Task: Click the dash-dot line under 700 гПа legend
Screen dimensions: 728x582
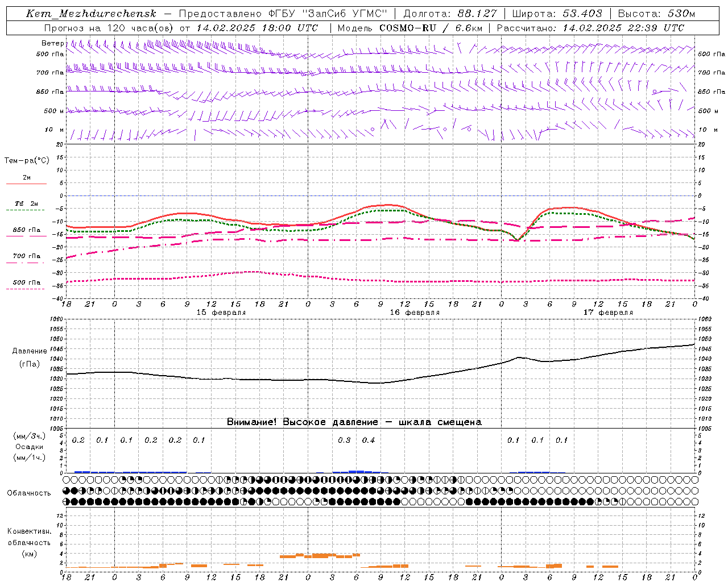Action: tap(26, 263)
